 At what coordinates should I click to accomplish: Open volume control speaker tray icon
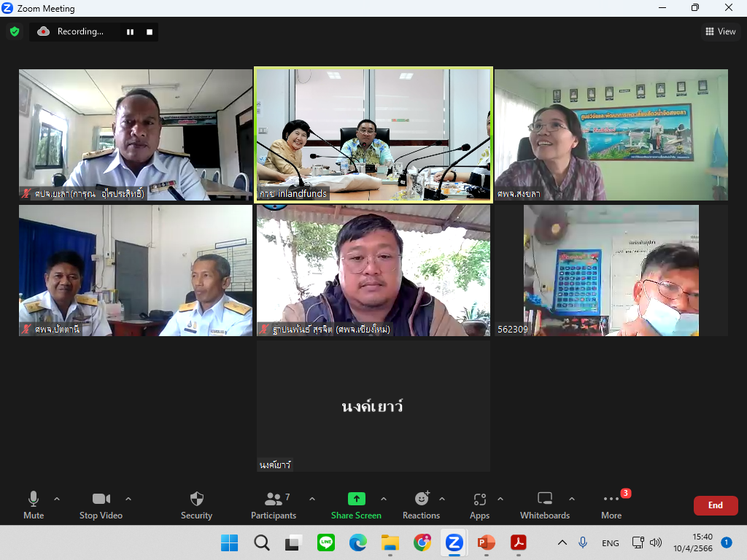pyautogui.click(x=656, y=542)
